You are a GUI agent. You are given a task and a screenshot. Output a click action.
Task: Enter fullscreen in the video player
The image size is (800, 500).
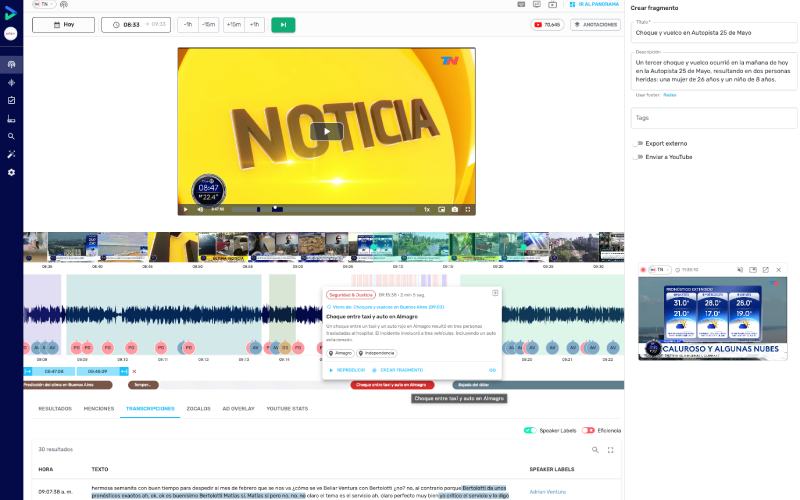pyautogui.click(x=469, y=209)
